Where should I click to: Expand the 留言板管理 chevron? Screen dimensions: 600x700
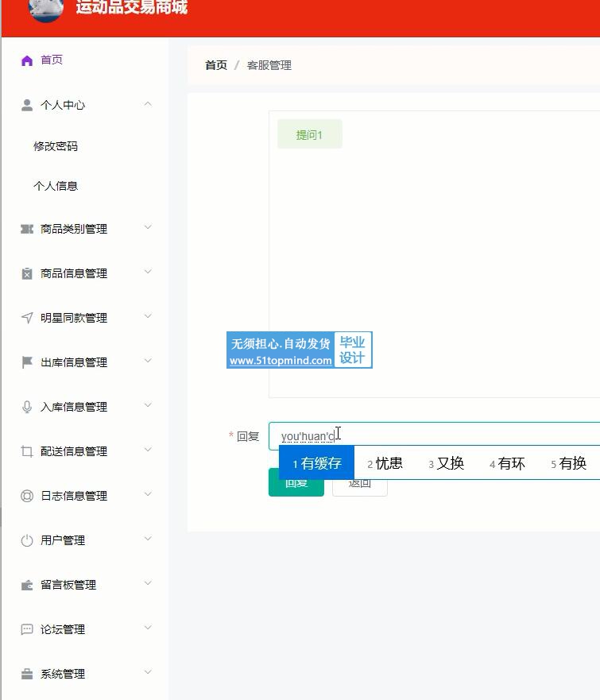coord(148,584)
